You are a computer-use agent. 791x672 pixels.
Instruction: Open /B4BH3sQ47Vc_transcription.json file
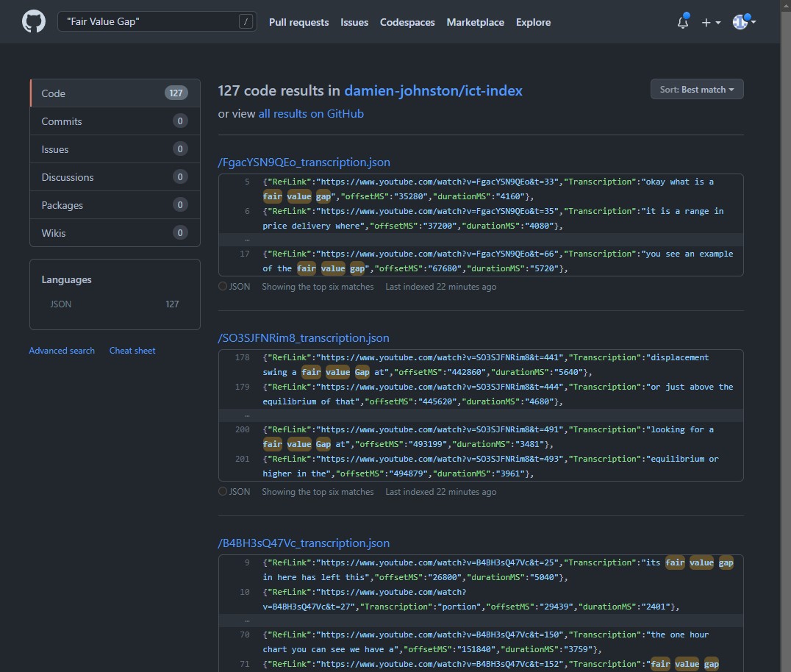[304, 543]
